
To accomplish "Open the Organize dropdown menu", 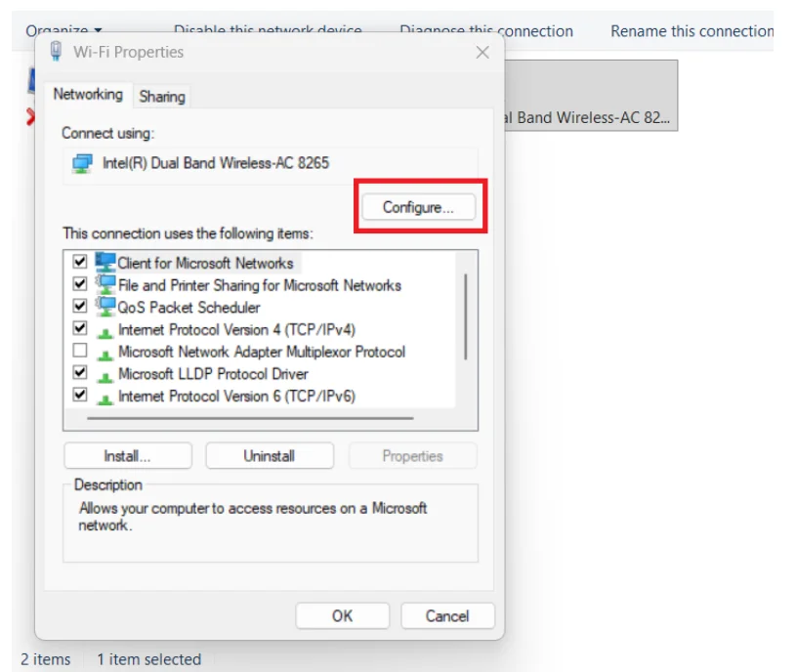I will tap(64, 30).
